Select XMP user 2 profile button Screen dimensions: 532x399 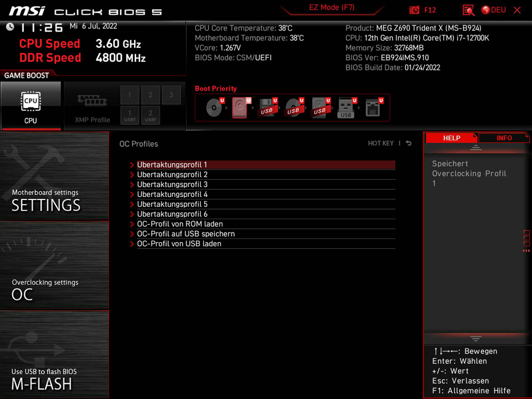tap(151, 115)
